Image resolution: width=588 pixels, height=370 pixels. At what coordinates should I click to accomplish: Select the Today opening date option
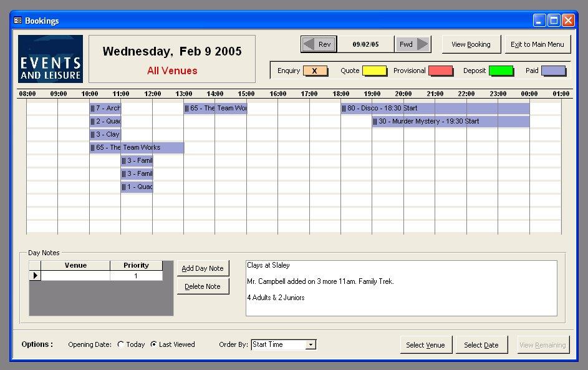pyautogui.click(x=121, y=344)
